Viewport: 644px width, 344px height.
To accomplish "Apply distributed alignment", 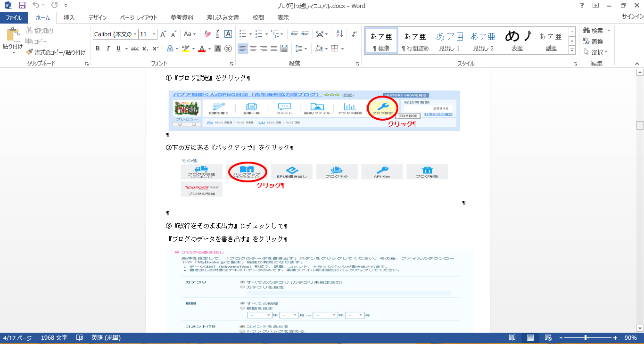I will (x=284, y=49).
